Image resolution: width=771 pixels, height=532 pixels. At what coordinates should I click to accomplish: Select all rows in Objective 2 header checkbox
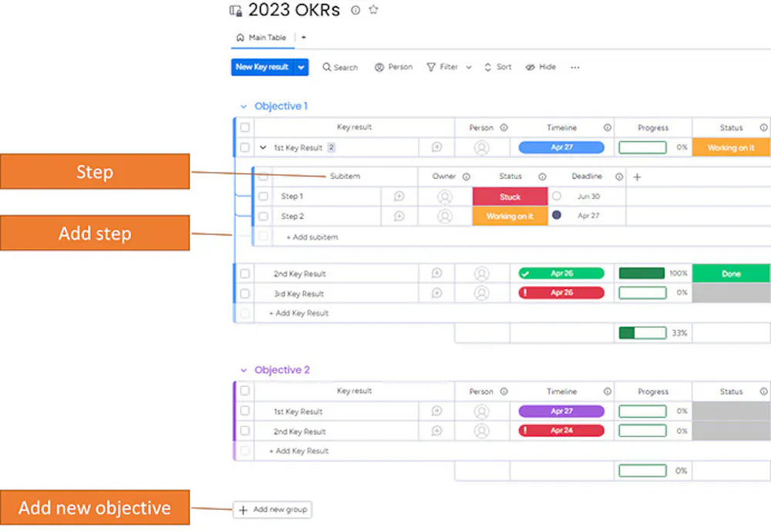(x=245, y=391)
